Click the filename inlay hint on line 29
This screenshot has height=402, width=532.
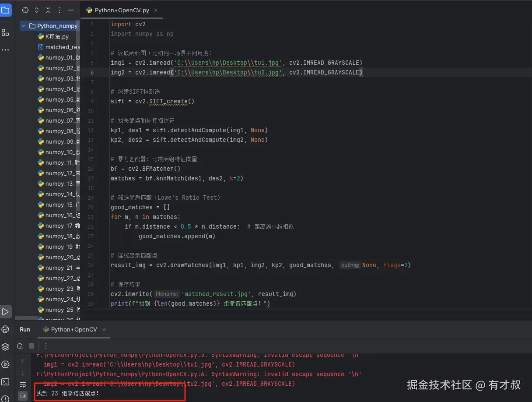point(167,294)
